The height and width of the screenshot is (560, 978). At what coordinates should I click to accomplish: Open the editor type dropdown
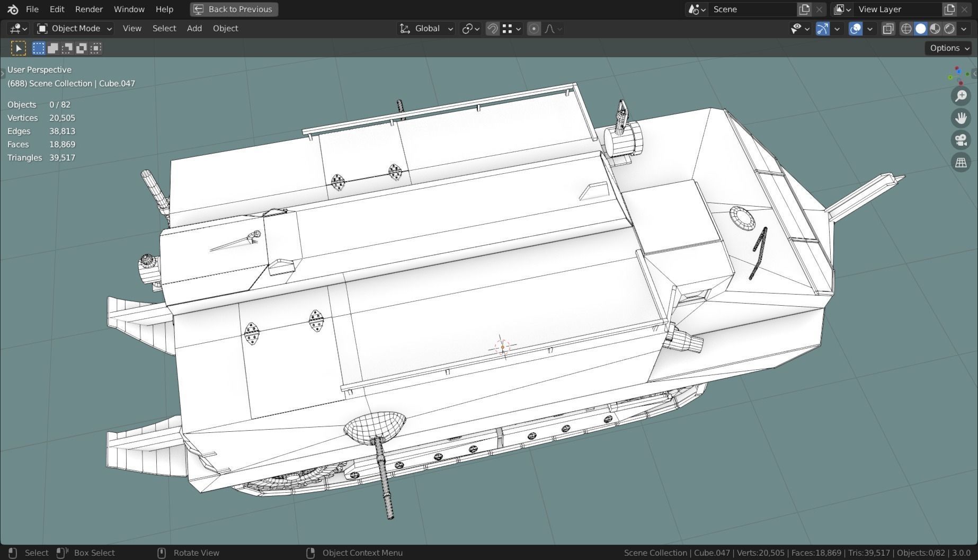tap(19, 29)
